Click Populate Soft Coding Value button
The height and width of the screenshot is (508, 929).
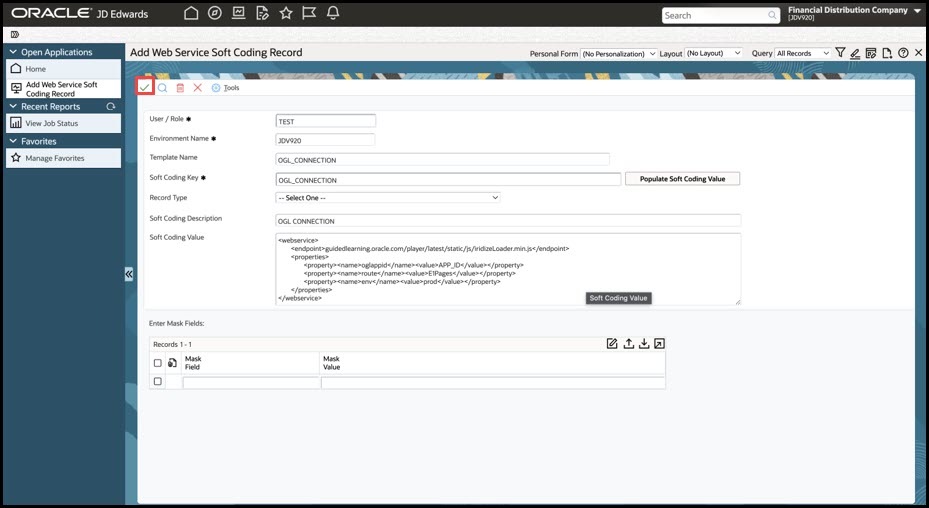pyautogui.click(x=683, y=178)
